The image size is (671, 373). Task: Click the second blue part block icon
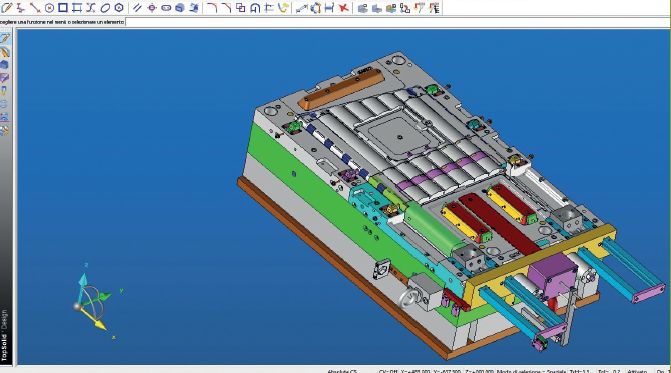[x=377, y=7]
